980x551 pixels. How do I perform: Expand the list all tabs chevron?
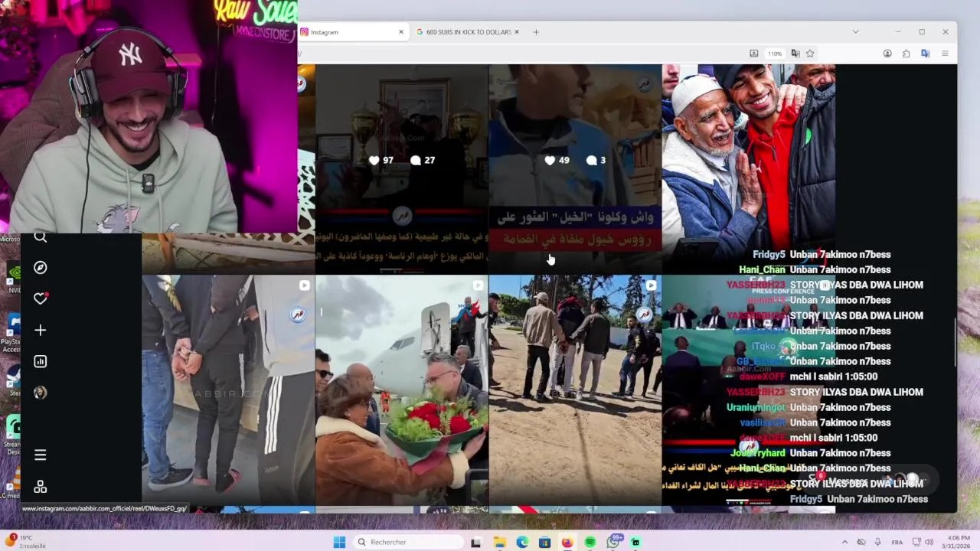(x=855, y=32)
